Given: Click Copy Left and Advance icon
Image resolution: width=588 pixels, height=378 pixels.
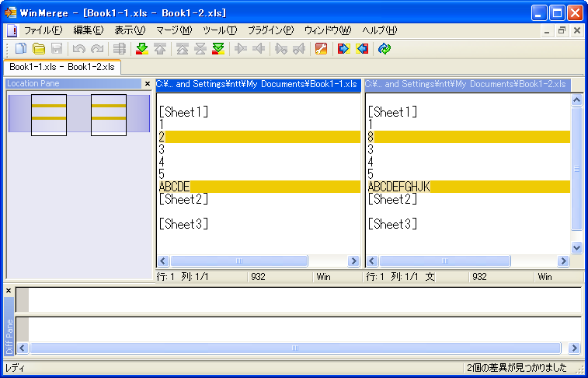Looking at the screenshot, I should tap(299, 48).
